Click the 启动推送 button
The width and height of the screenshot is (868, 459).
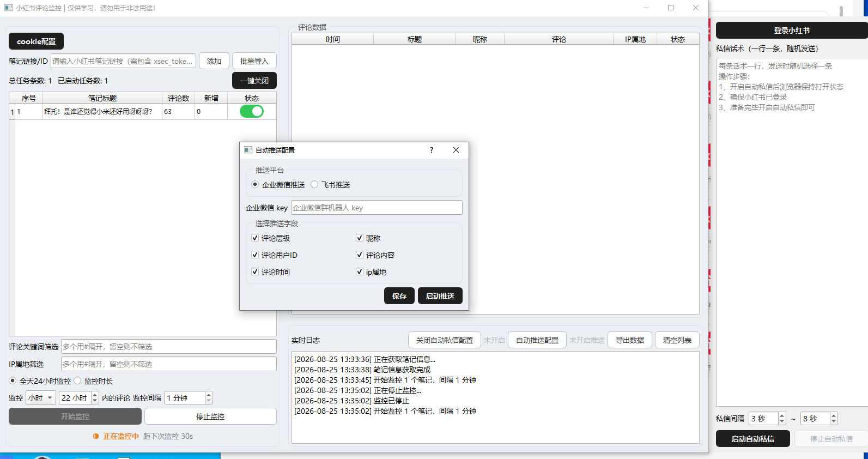click(440, 295)
